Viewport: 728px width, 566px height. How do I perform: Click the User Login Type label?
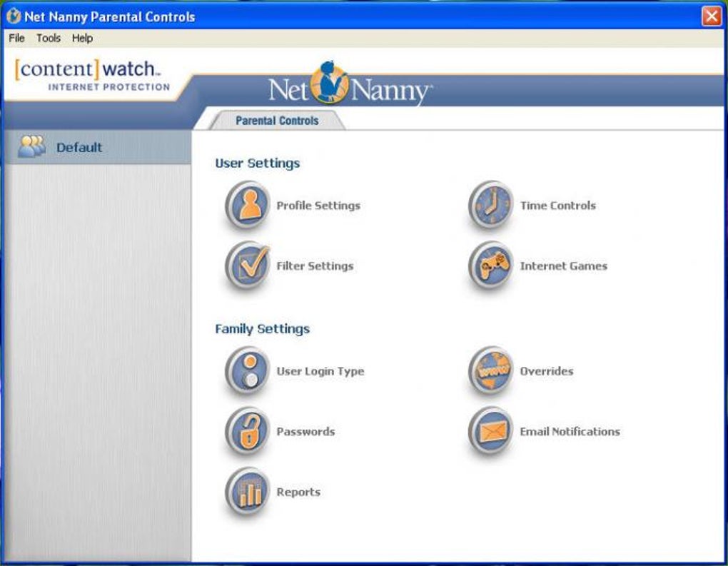(320, 371)
